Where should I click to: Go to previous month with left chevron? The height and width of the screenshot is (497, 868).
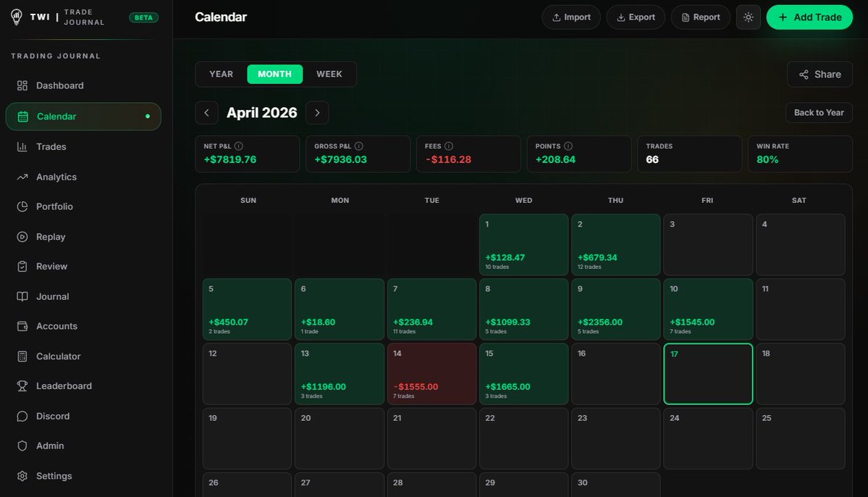[206, 113]
